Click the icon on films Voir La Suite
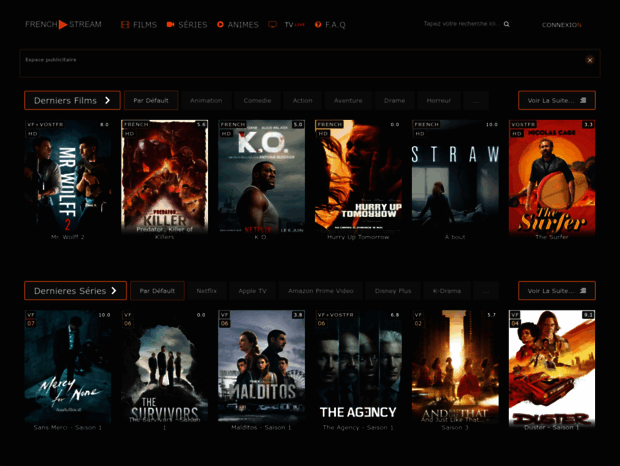Viewport: 620px width, 466px height. pyautogui.click(x=583, y=100)
